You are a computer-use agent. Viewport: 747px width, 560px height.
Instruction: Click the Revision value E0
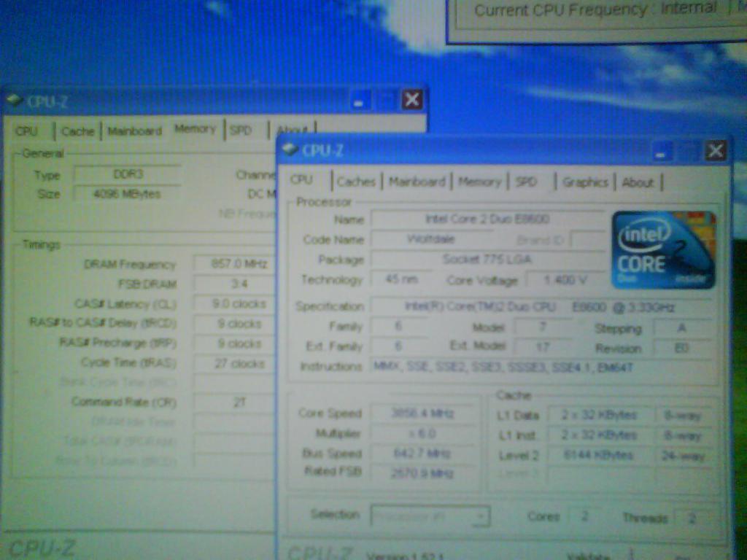pos(682,348)
